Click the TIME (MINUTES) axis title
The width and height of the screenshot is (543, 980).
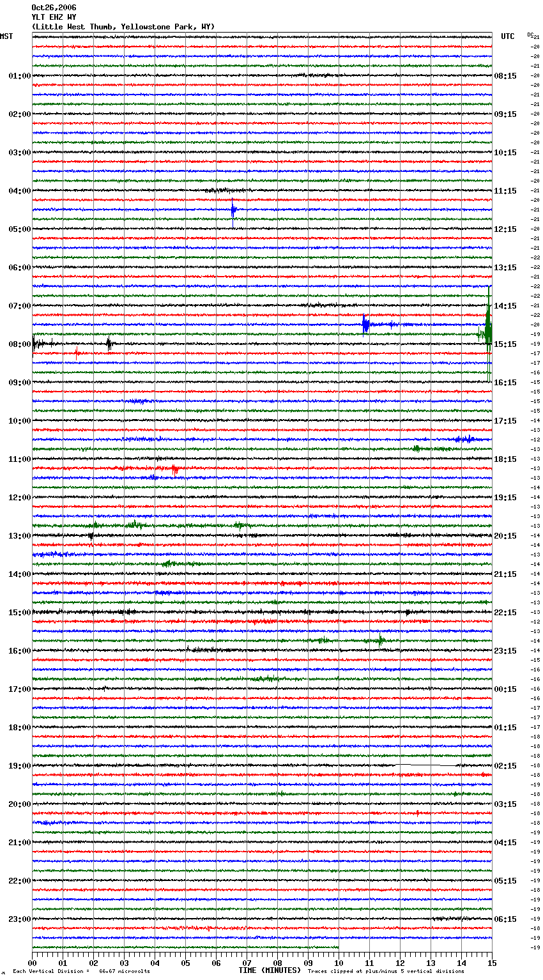point(270,970)
